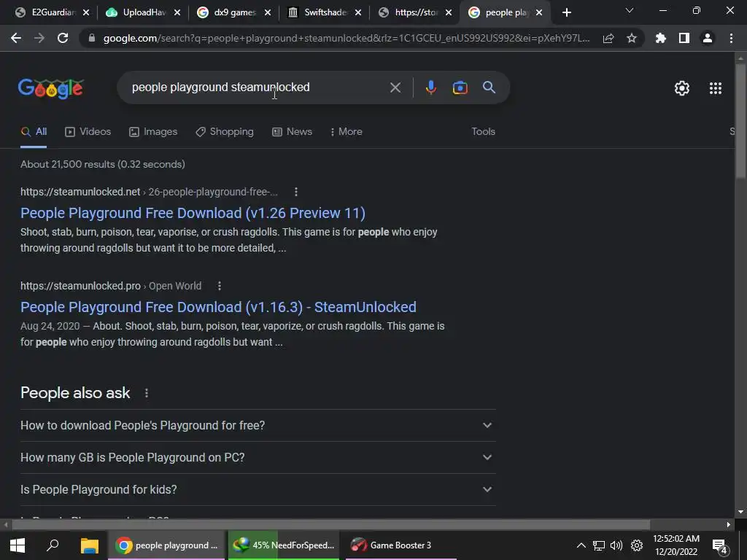Click the padlock site info icon
This screenshot has width=747, height=560.
point(92,38)
